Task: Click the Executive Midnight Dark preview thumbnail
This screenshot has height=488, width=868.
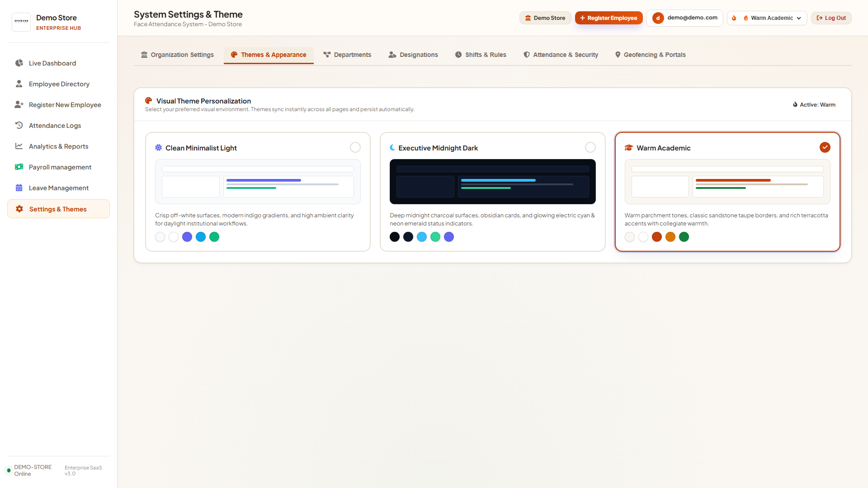Action: [493, 182]
